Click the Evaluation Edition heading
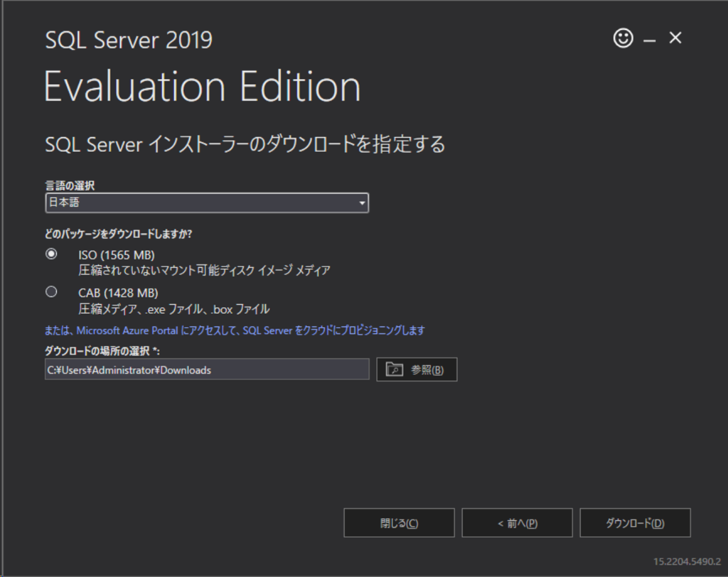This screenshot has height=577, width=728. pyautogui.click(x=203, y=87)
